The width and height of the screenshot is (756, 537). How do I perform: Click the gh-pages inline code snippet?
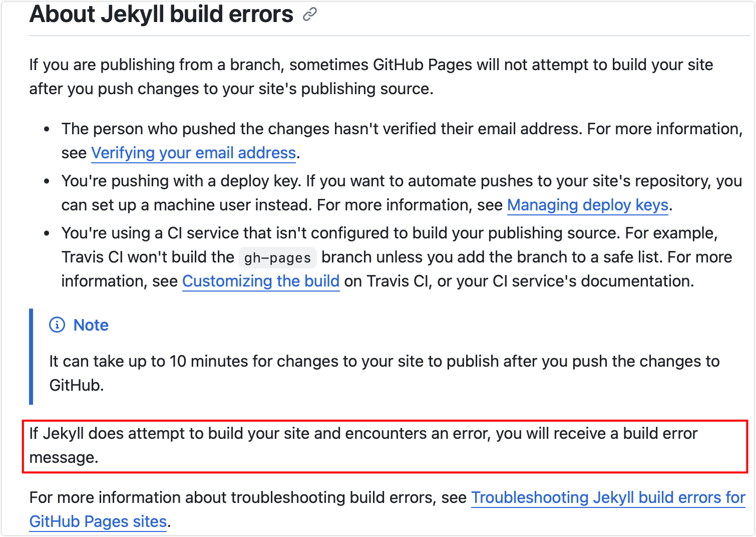277,257
